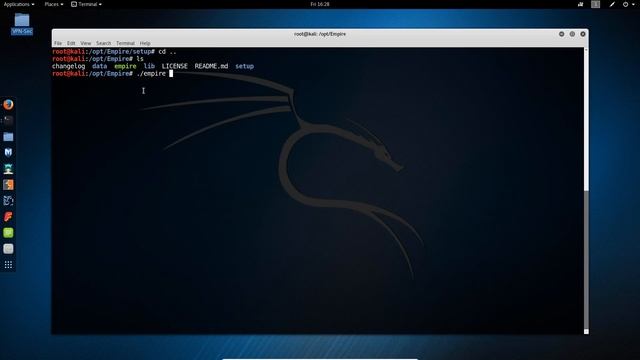Open Maltego dock icon
640x360 pixels.
click(x=8, y=200)
